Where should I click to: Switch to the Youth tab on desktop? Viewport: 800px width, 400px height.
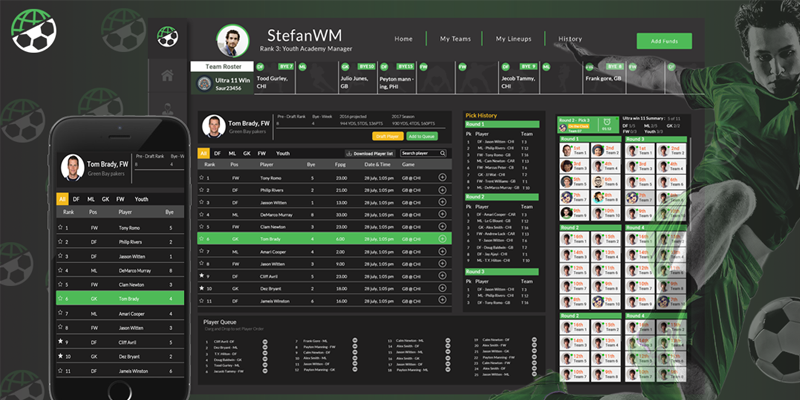pos(283,153)
